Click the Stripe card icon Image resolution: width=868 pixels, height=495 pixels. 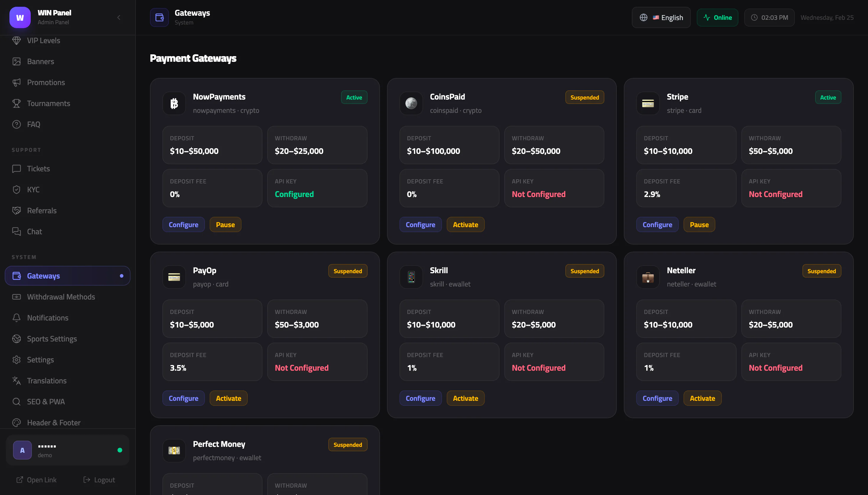648,103
